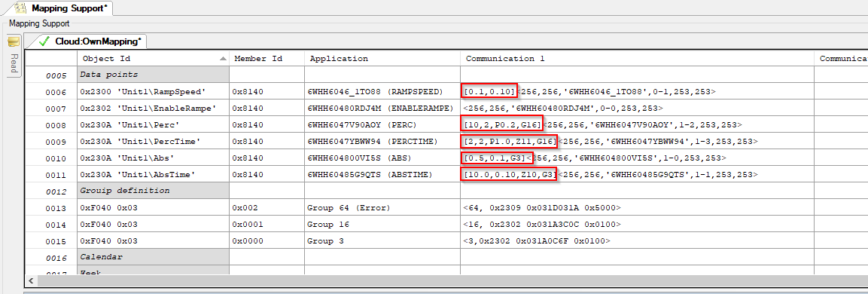Select the Unit1\AbsTime object cell
Viewport: 868px width, 294px height.
[153, 175]
